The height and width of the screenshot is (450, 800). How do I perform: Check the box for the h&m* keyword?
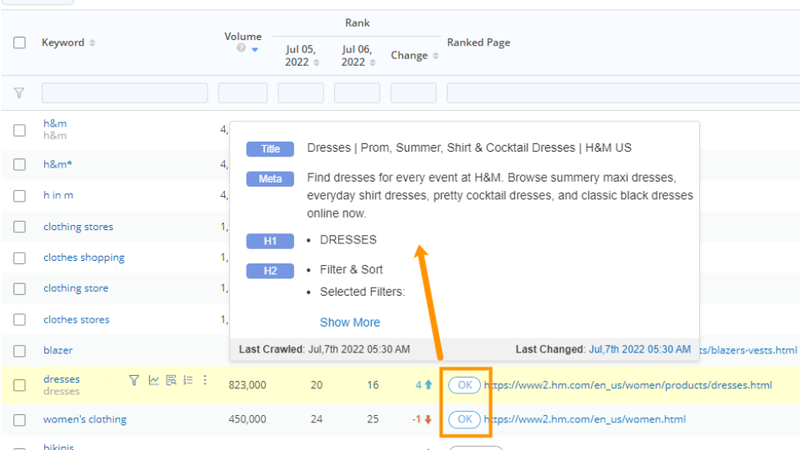19,164
